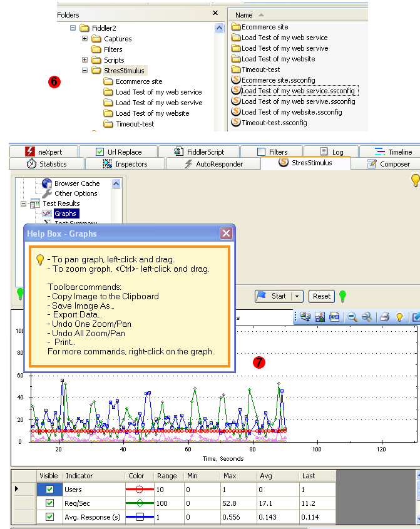Click the Reset button
Screen dimensions: 420x529
pyautogui.click(x=322, y=296)
